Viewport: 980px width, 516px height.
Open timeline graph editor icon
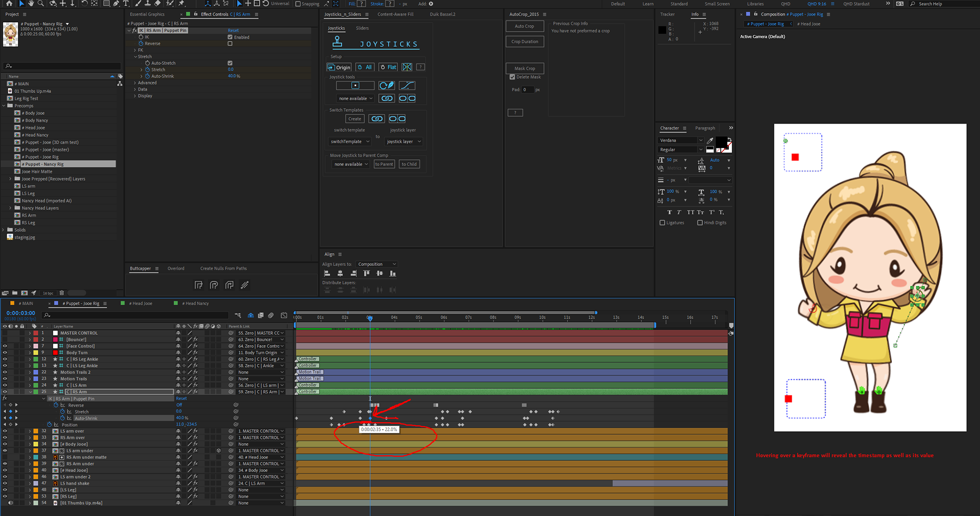coord(284,315)
